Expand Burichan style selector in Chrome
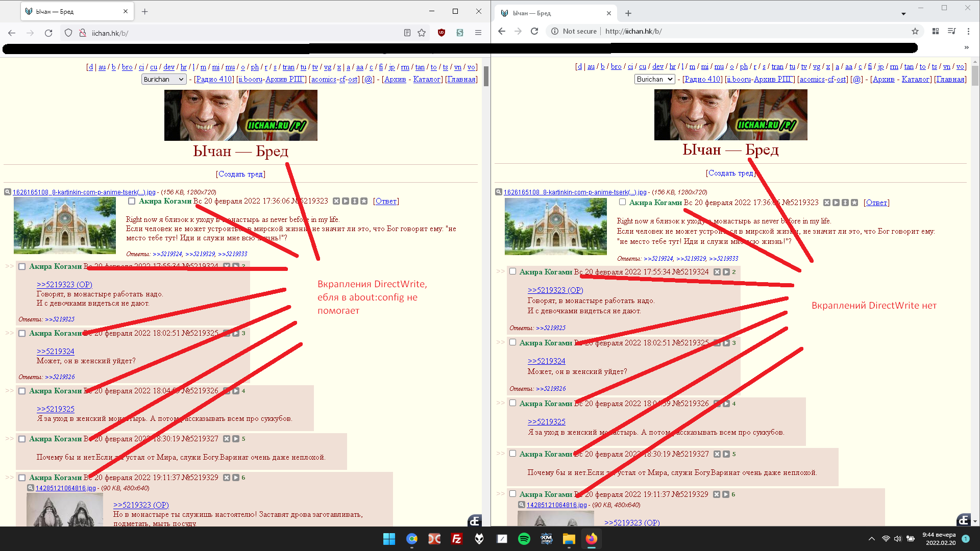This screenshot has width=980, height=551. tap(654, 79)
